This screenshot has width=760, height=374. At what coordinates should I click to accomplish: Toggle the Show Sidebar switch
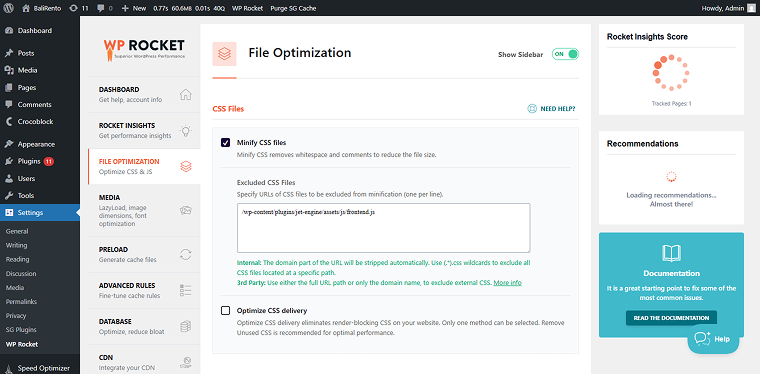point(565,54)
